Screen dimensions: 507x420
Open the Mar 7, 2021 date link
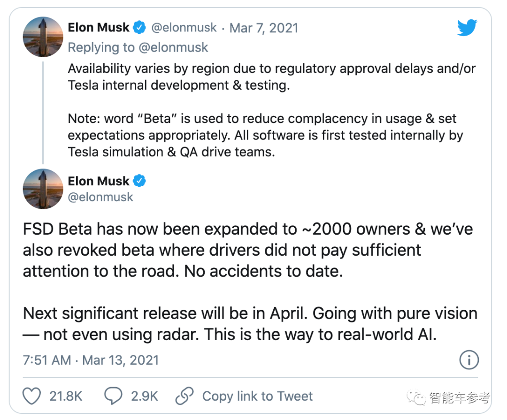point(264,28)
